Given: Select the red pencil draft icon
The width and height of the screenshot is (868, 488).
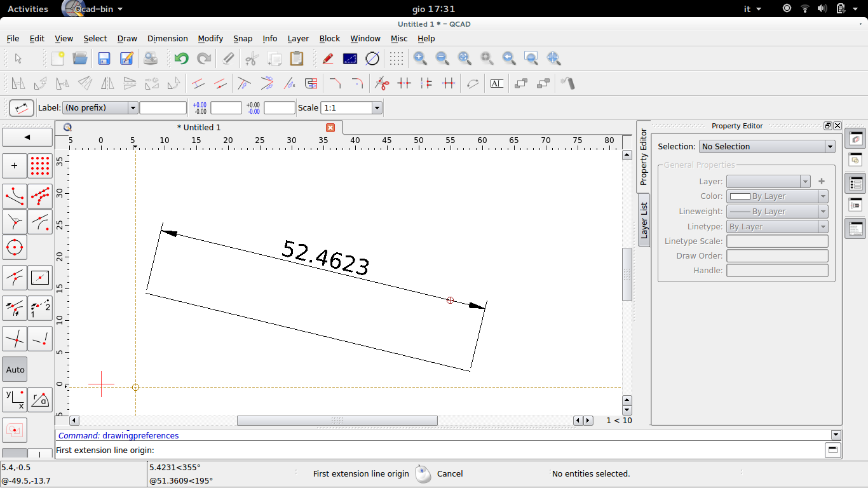Looking at the screenshot, I should pyautogui.click(x=328, y=58).
